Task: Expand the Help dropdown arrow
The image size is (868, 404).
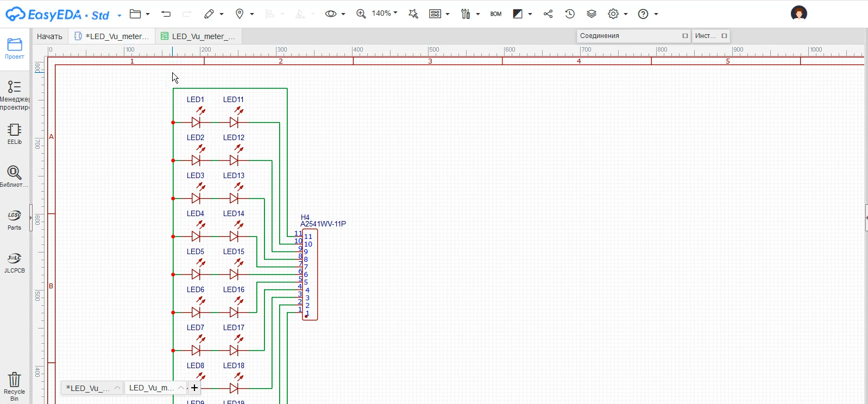Action: [656, 14]
